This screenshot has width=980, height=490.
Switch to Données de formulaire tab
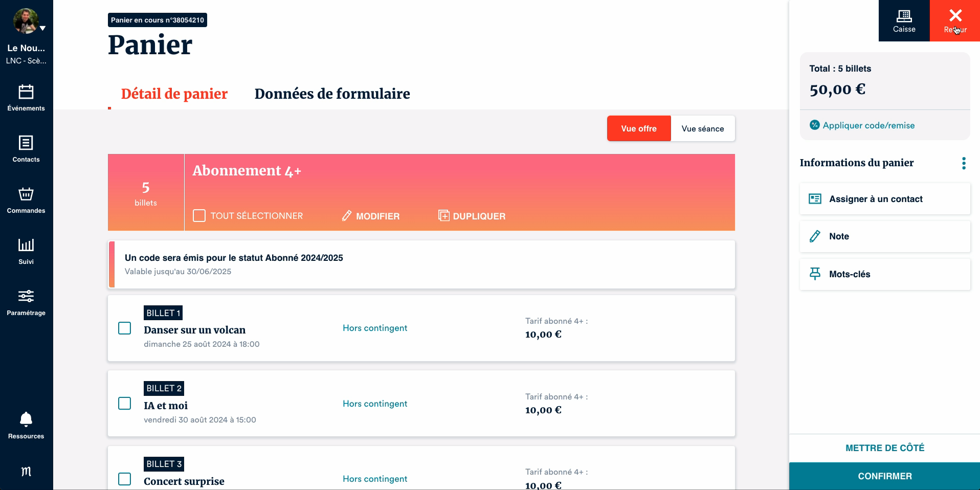click(x=332, y=94)
